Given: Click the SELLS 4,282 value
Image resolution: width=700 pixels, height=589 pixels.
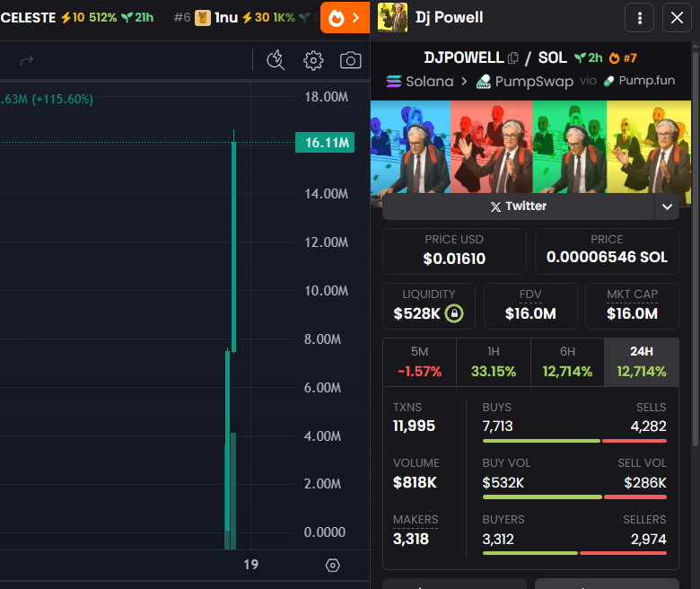Looking at the screenshot, I should 648,426.
